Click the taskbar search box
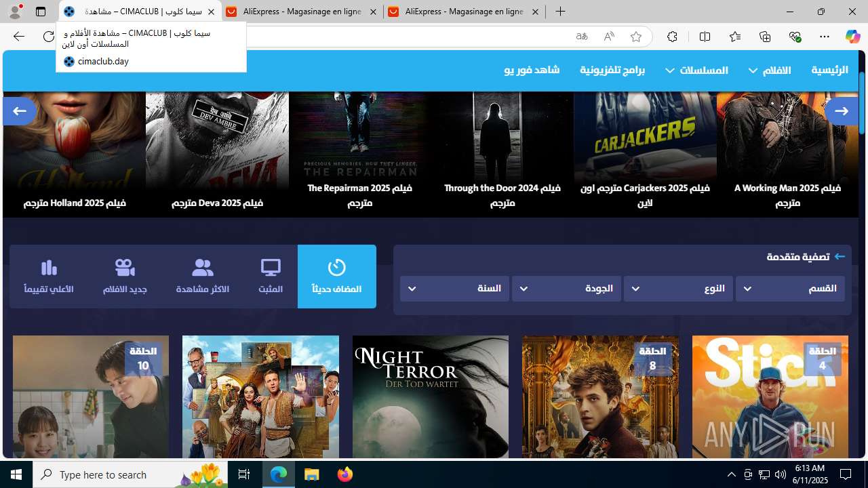 pos(130,474)
